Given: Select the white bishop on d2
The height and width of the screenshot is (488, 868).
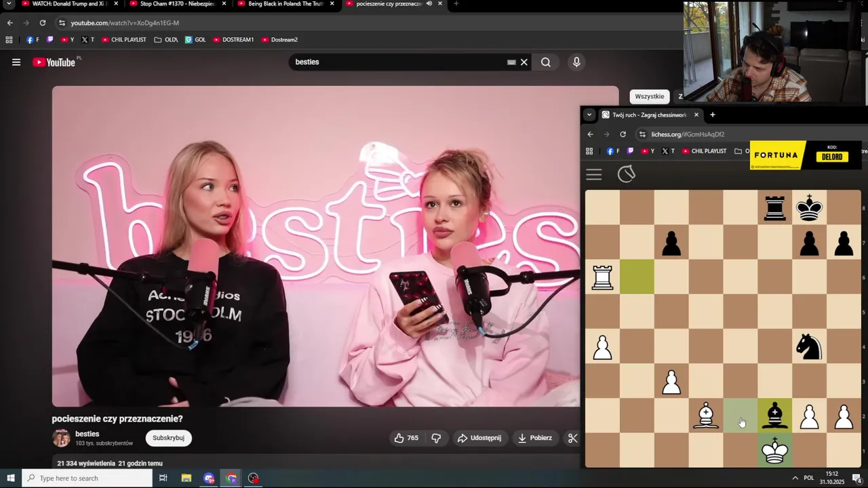Looking at the screenshot, I should pos(706,415).
